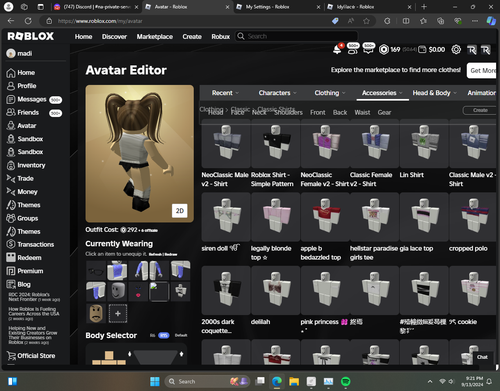
Task: Unequip the angry brown face item
Action: tap(96, 313)
